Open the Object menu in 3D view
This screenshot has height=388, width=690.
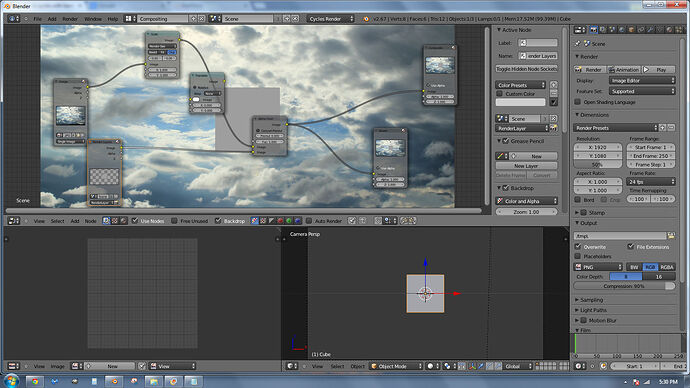pos(357,366)
